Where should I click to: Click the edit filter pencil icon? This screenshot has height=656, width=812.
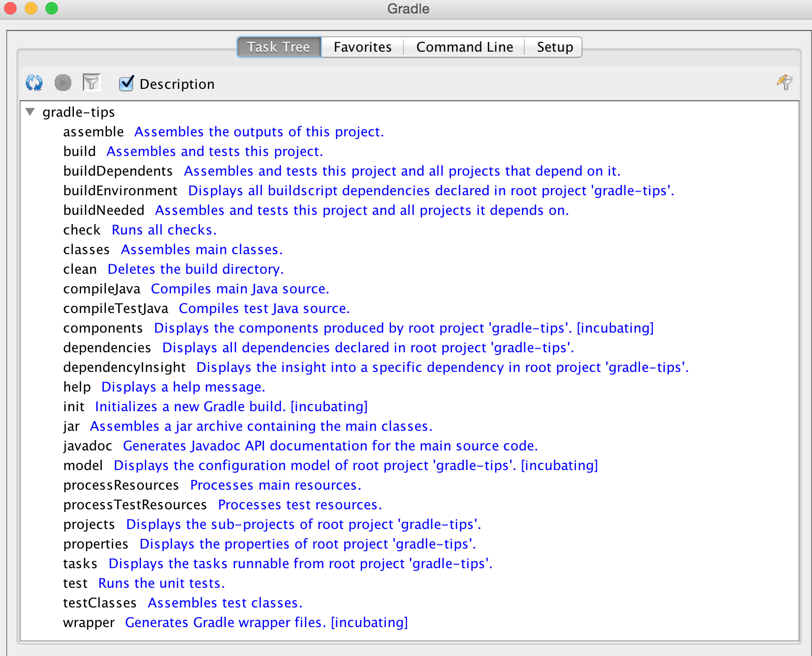[785, 82]
